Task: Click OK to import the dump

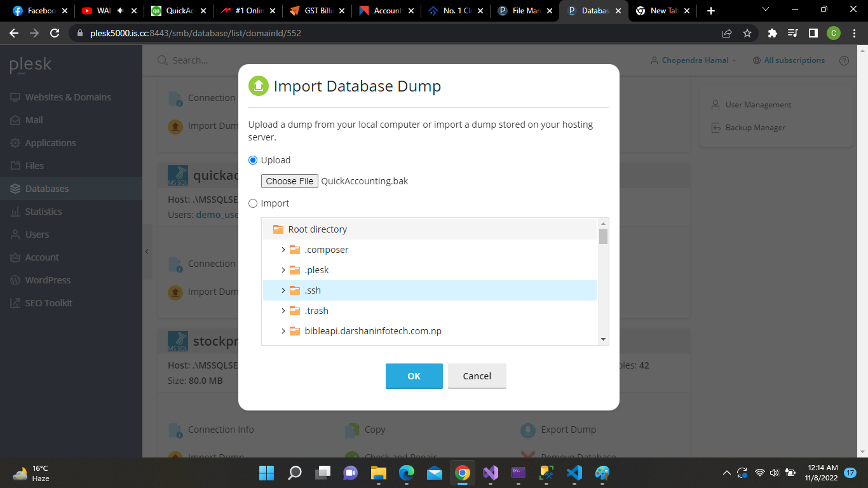Action: pos(414,376)
